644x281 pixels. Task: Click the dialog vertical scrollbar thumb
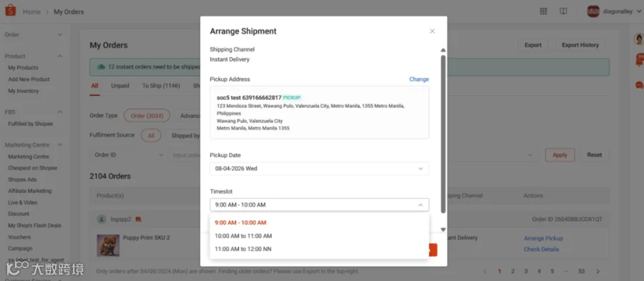443,134
